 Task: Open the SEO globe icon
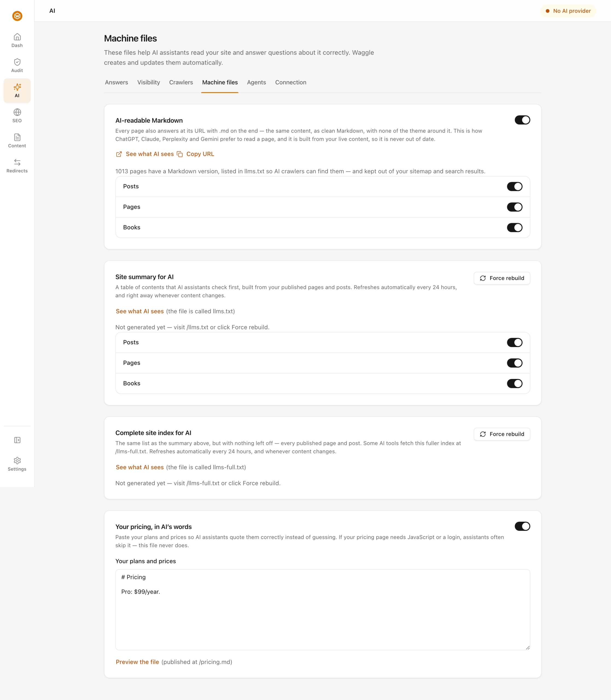[17, 112]
